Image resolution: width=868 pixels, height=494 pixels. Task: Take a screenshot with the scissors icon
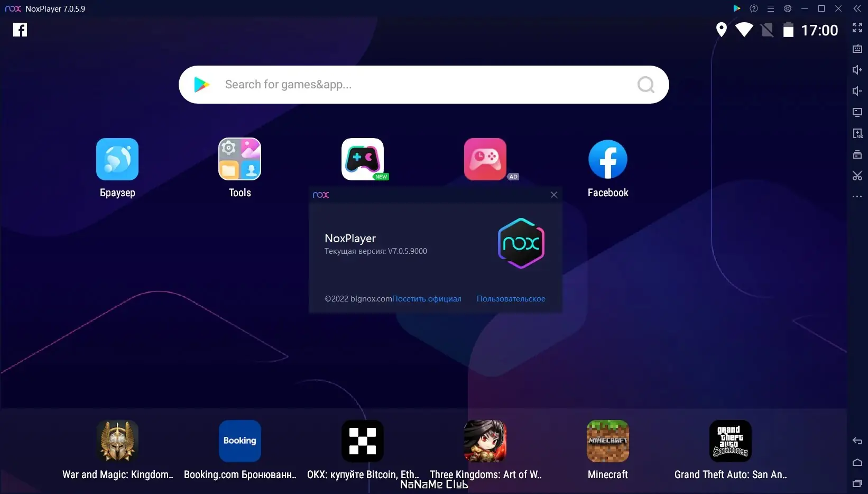click(857, 176)
